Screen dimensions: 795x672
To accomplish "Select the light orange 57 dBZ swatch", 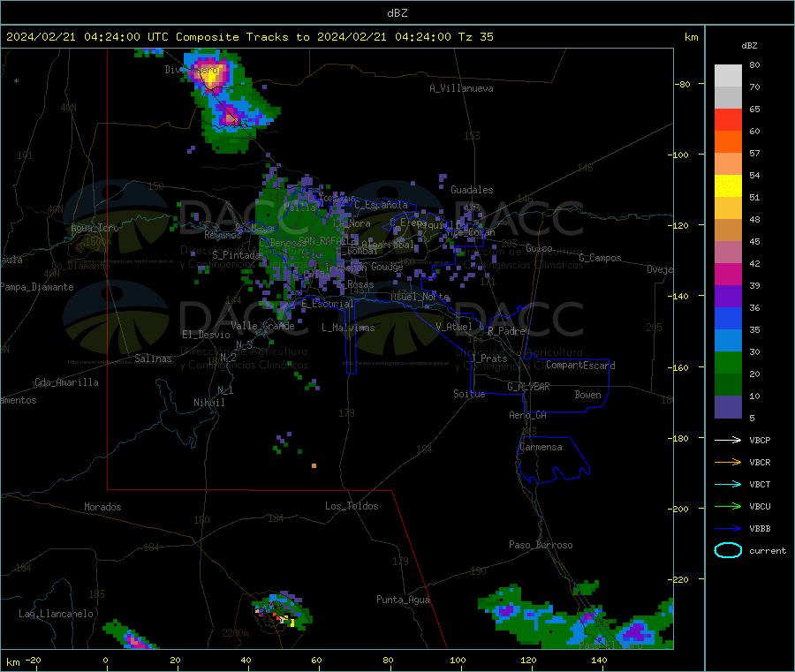I will [x=728, y=164].
